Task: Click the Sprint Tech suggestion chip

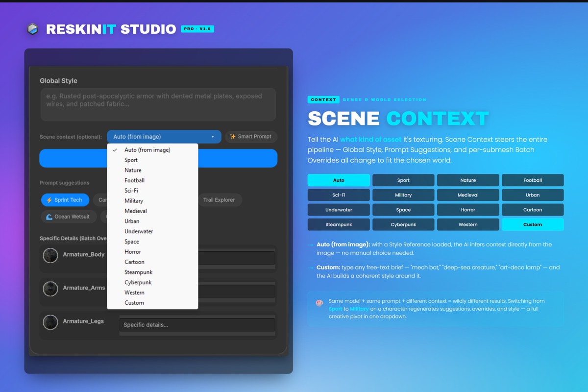Action: click(65, 200)
